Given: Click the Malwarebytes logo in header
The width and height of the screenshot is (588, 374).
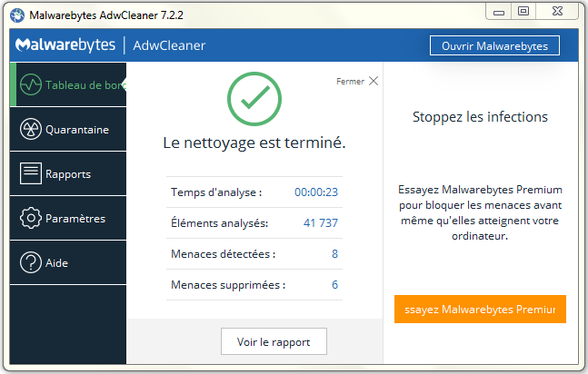Looking at the screenshot, I should [x=65, y=45].
